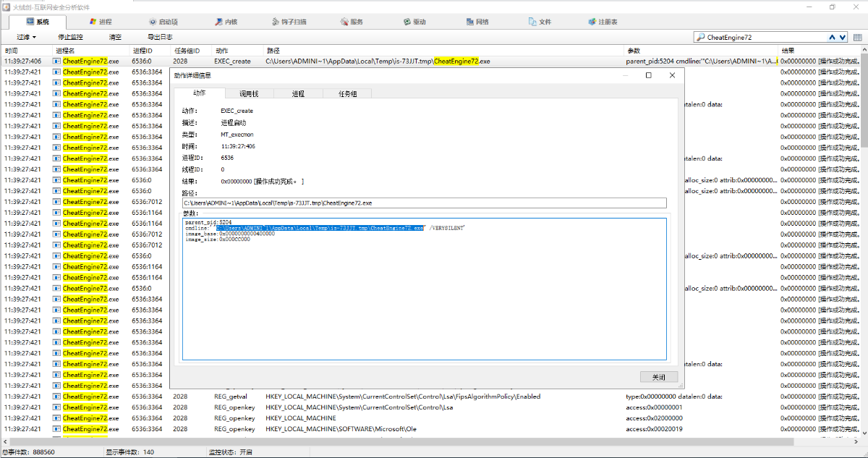Click 停止监控 to stop monitoring
The image size is (868, 458).
click(x=70, y=37)
